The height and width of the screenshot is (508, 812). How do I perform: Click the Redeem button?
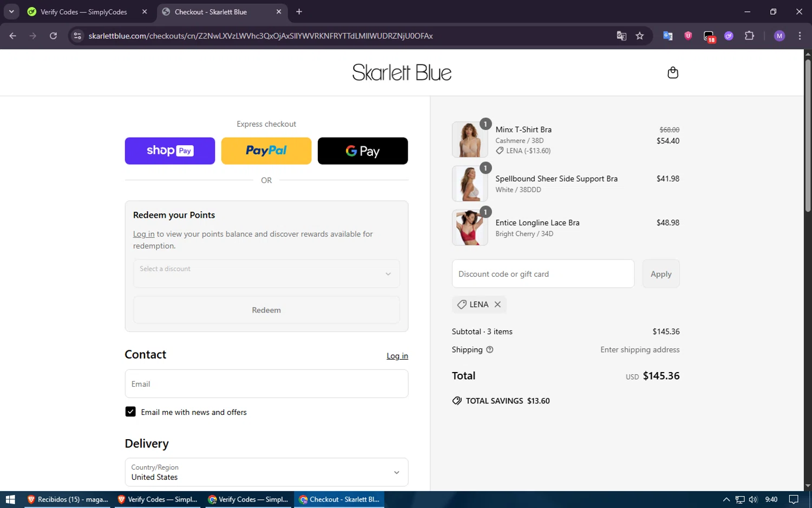(x=266, y=310)
